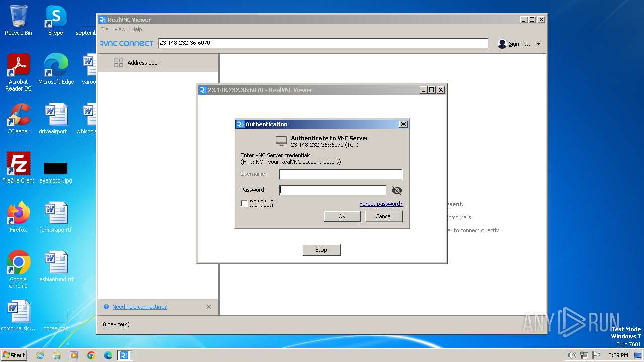Open the File menu in RealVNC Viewer
This screenshot has height=362, width=644.
104,29
